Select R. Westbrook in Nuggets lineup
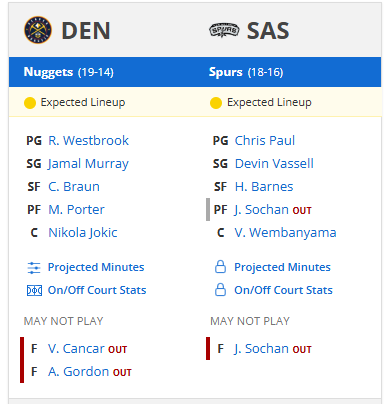The image size is (385, 404). 88,140
